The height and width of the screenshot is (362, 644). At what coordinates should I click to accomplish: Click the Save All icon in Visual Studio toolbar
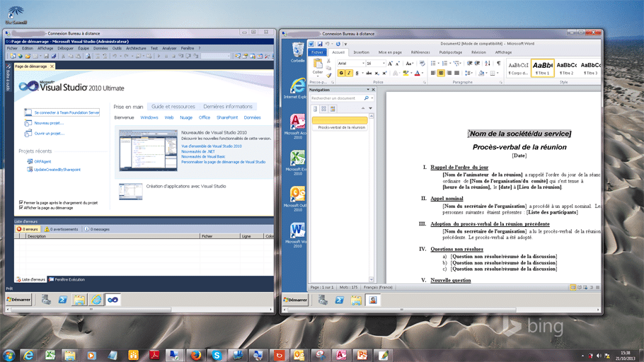(53, 57)
